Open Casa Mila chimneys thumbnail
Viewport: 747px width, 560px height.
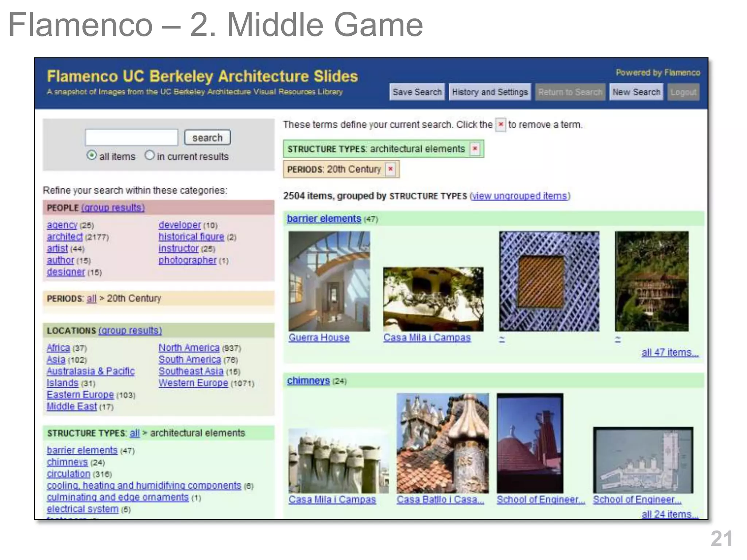pos(338,461)
